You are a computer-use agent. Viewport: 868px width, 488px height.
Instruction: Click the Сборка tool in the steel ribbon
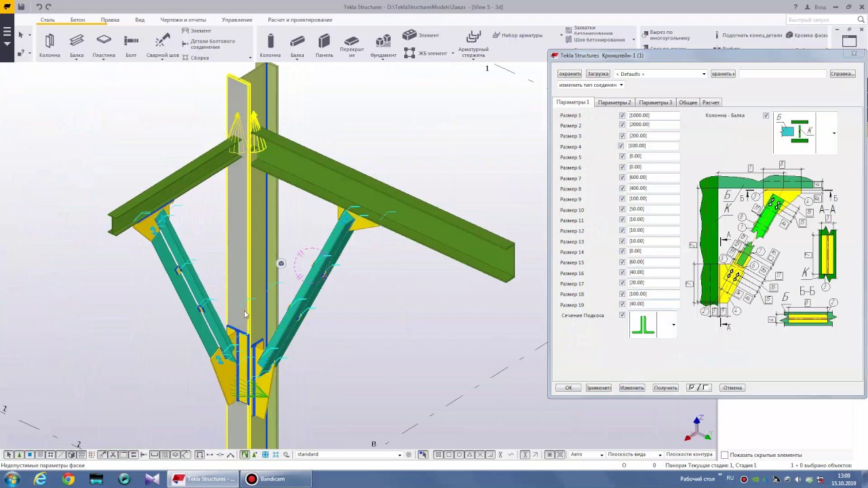tap(195, 58)
